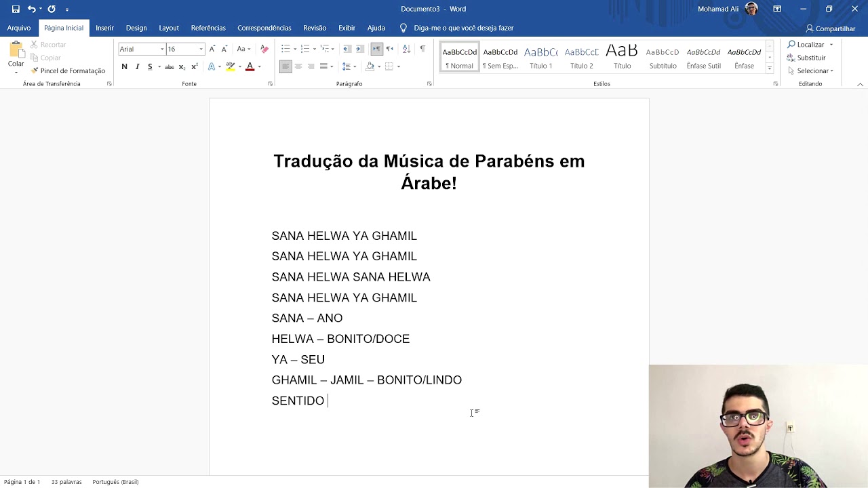The height and width of the screenshot is (488, 868).
Task: Toggle show paragraph marks (¶)
Action: pos(422,49)
